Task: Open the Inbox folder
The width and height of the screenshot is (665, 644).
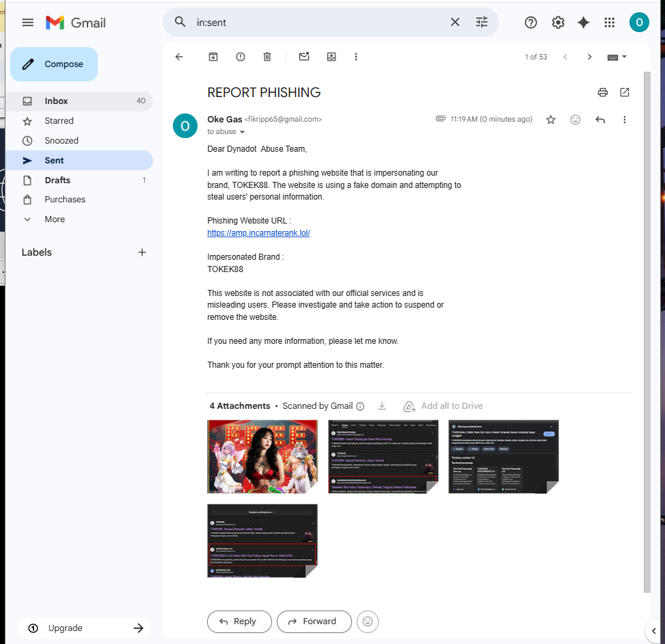Action: pyautogui.click(x=79, y=101)
